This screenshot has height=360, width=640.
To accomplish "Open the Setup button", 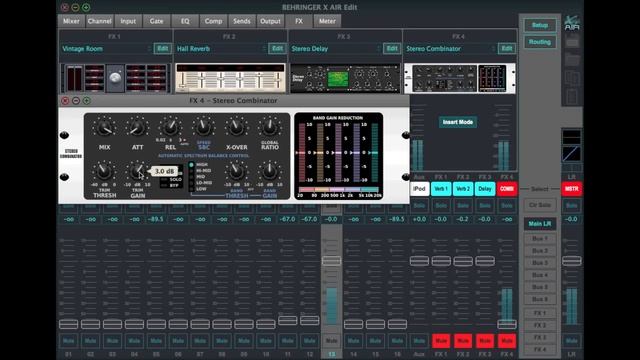I will click(540, 25).
